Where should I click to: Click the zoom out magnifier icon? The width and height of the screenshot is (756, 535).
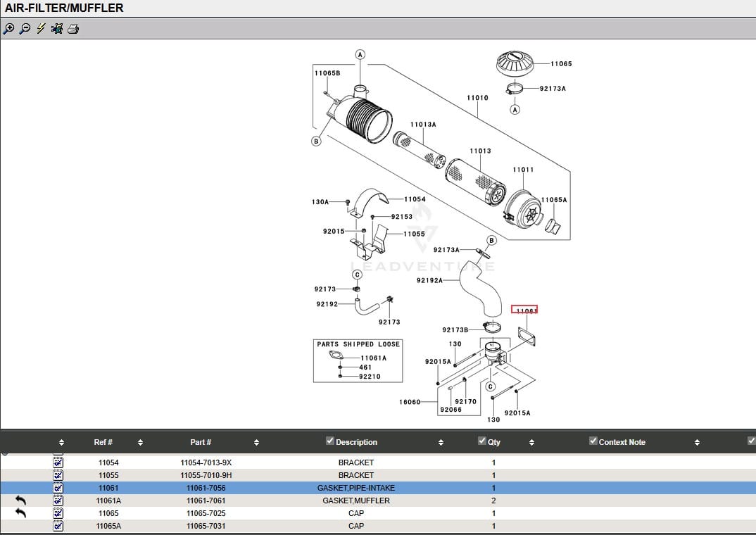(25, 29)
